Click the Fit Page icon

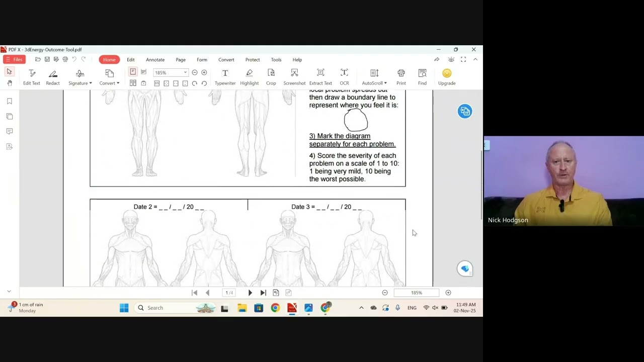pos(166,83)
